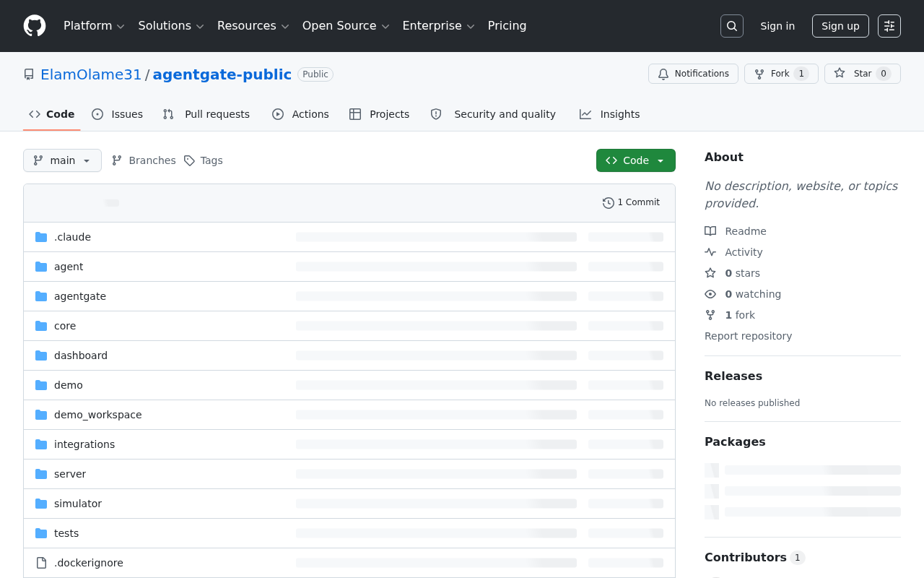Click the tests folder icon
This screenshot has width=924, height=578.
(41, 533)
